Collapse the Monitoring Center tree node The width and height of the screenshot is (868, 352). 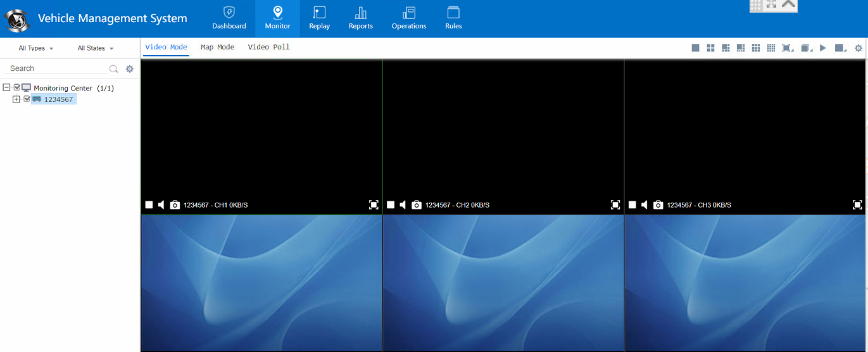pyautogui.click(x=6, y=88)
